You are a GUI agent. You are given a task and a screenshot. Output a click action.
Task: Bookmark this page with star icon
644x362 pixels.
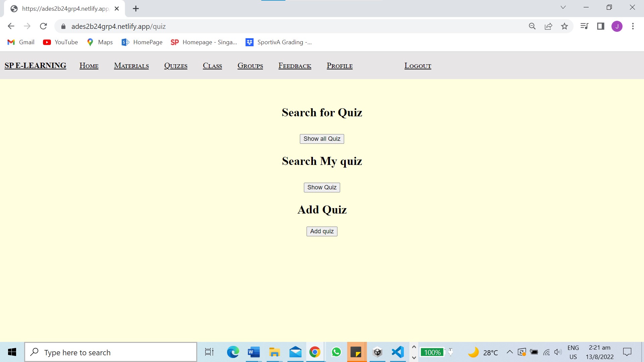coord(565,26)
